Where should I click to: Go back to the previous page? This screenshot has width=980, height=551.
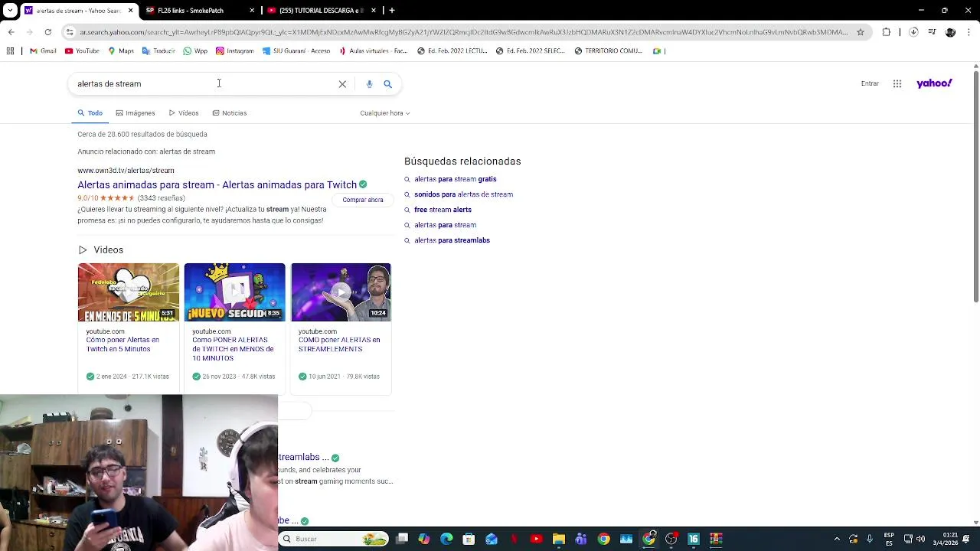11,32
